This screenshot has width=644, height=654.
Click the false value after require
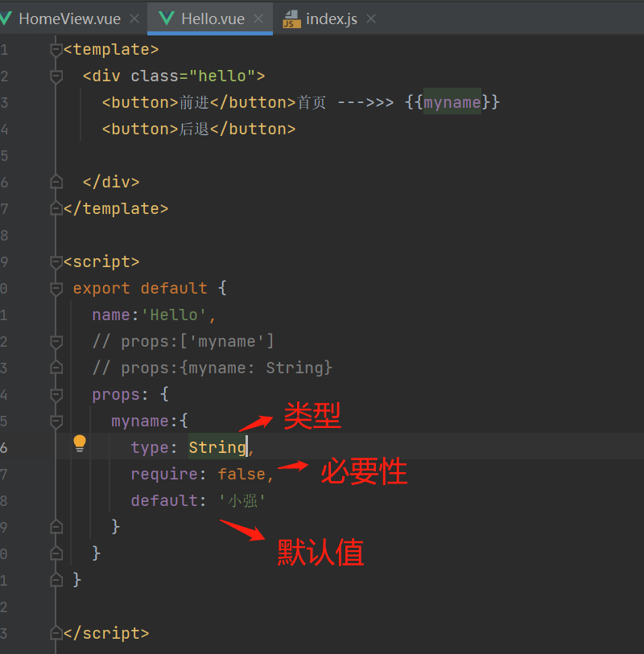(242, 475)
